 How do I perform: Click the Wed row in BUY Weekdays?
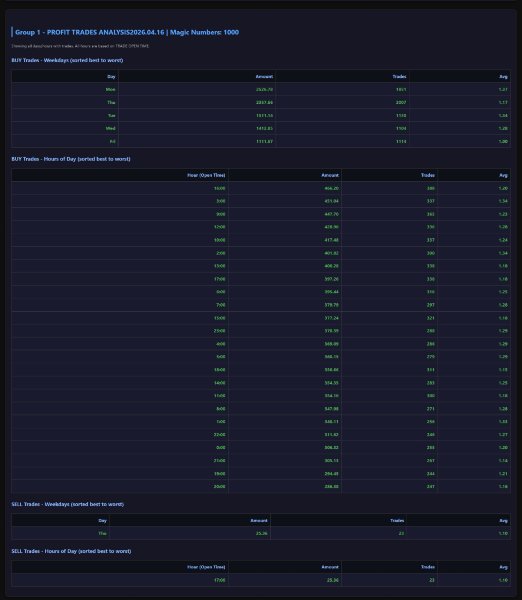tap(261, 128)
